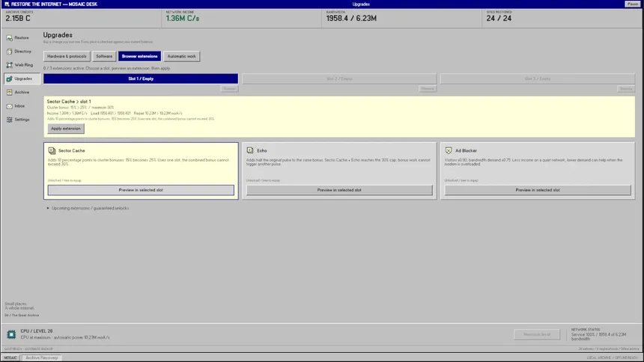The image size is (644, 362).
Task: Select the Browser extensions tab
Action: 139,56
